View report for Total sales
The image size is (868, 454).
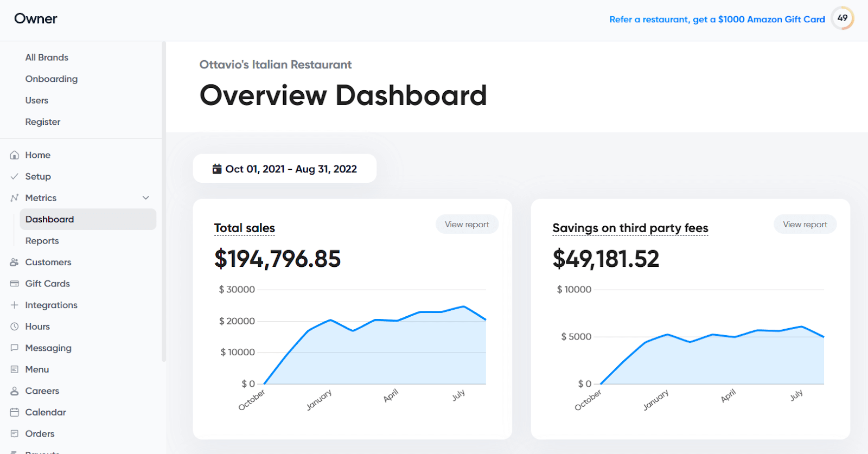[467, 225]
